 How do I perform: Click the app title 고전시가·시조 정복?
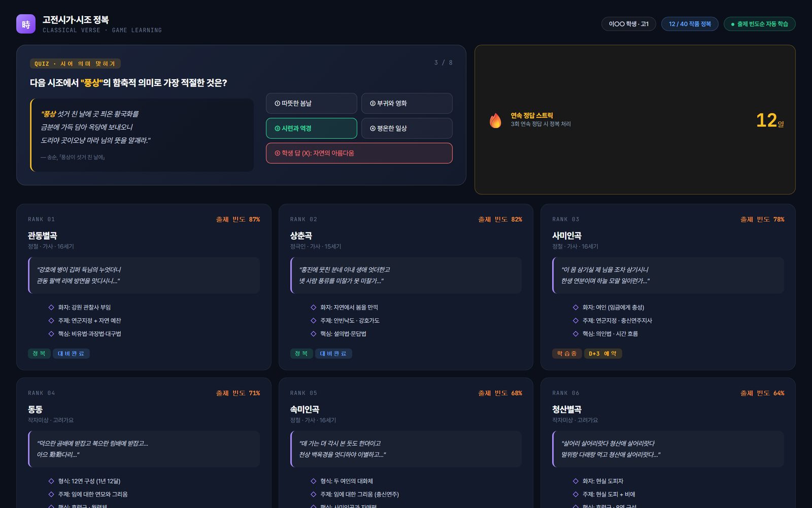pos(76,20)
